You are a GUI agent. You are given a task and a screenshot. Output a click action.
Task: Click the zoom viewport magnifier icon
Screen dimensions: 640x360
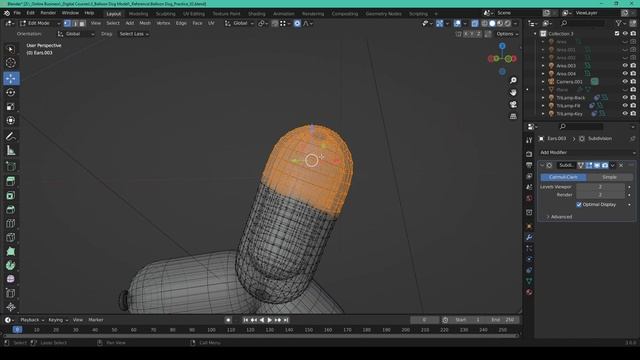(x=513, y=80)
